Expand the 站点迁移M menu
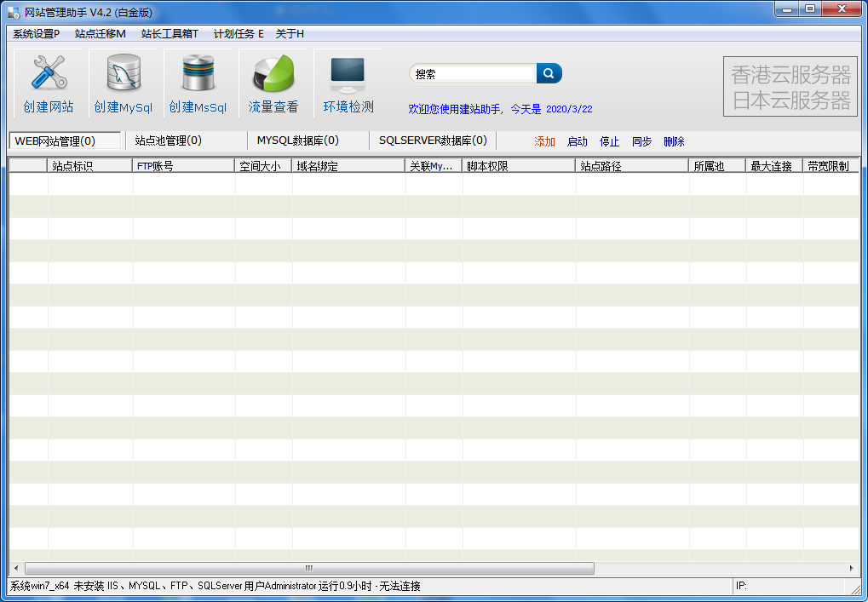The height and width of the screenshot is (602, 868). (100, 34)
